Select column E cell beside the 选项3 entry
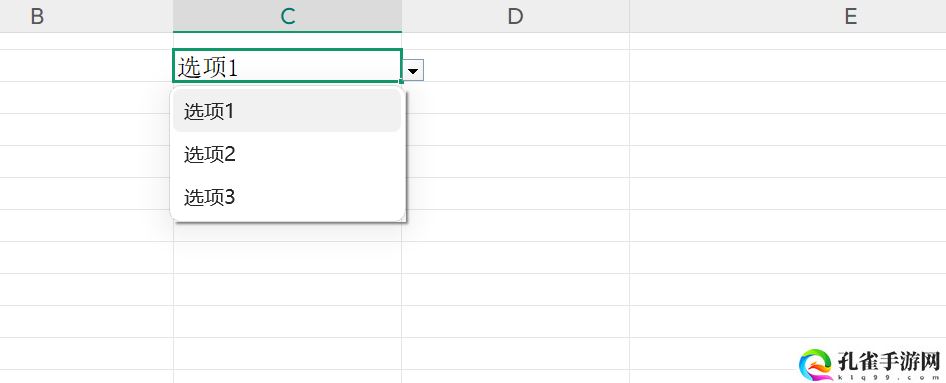The width and height of the screenshot is (946, 383). pyautogui.click(x=788, y=194)
